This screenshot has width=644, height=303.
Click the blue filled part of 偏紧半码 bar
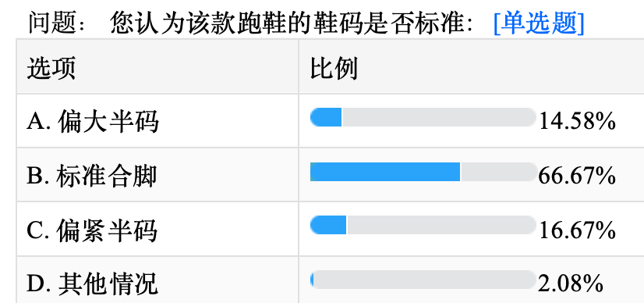coord(328,225)
